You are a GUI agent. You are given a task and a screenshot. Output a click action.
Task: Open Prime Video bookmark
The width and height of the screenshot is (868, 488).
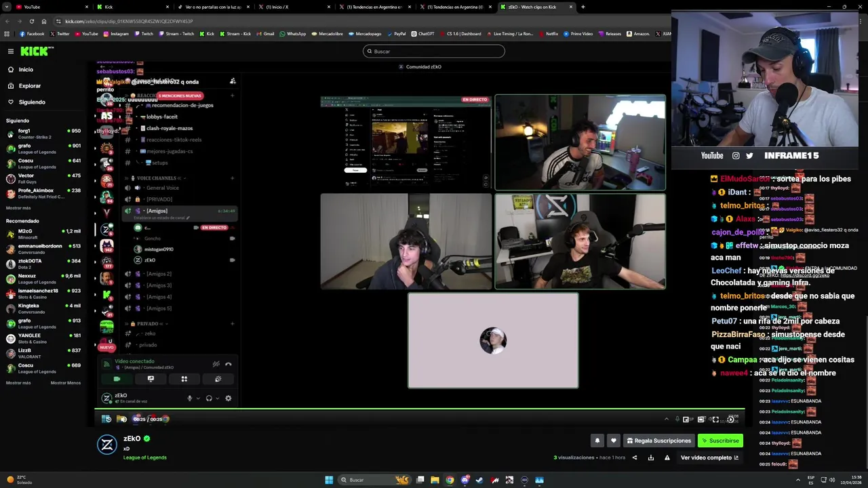coord(578,34)
